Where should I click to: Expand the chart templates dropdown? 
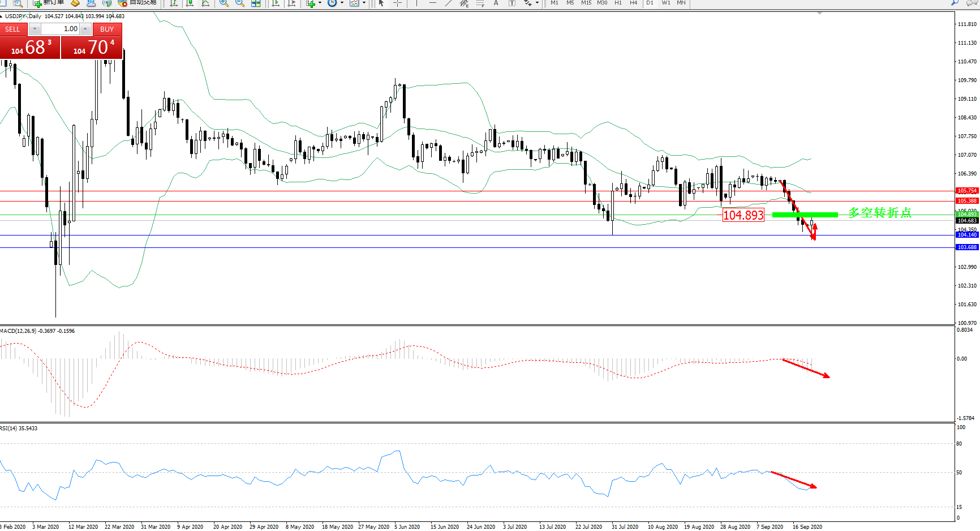[363, 3]
